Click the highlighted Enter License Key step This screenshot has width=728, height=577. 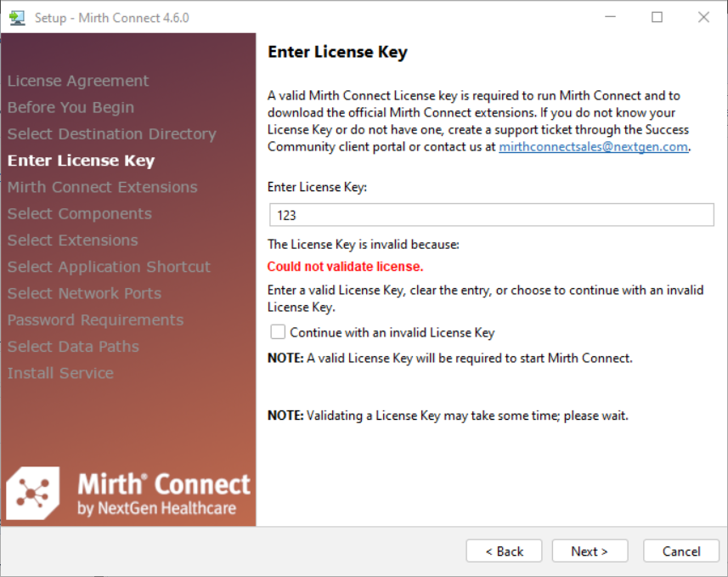pyautogui.click(x=81, y=161)
